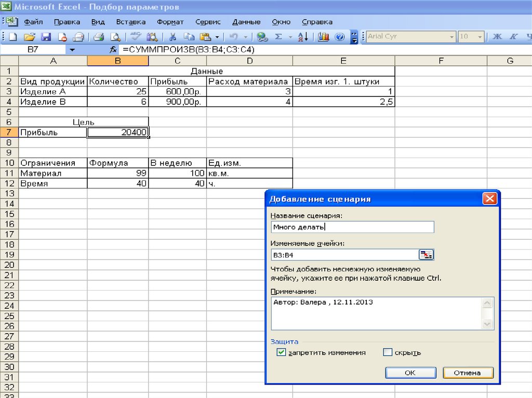
Task: Uncheck the 'запретить изменения' checkbox
Action: tap(282, 352)
